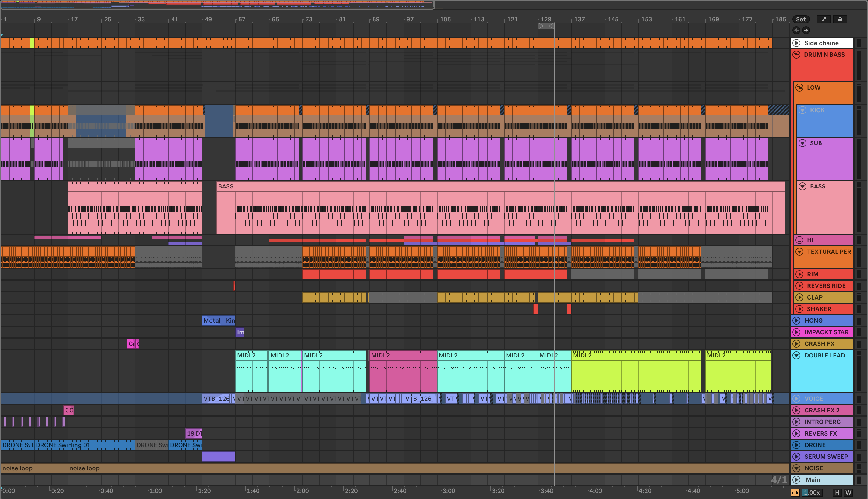Click play icon on CLAP track

pyautogui.click(x=799, y=297)
